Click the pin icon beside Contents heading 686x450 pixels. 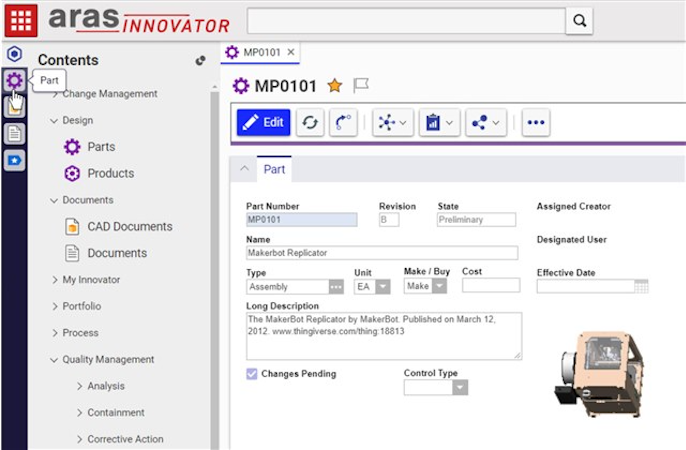(200, 60)
